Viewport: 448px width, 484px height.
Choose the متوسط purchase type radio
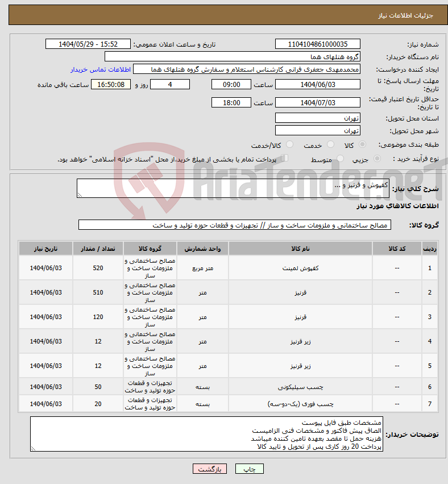point(340,159)
